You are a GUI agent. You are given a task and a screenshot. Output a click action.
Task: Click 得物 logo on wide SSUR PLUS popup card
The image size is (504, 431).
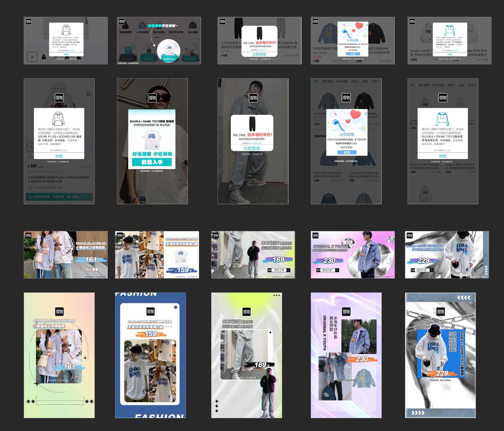click(x=29, y=22)
